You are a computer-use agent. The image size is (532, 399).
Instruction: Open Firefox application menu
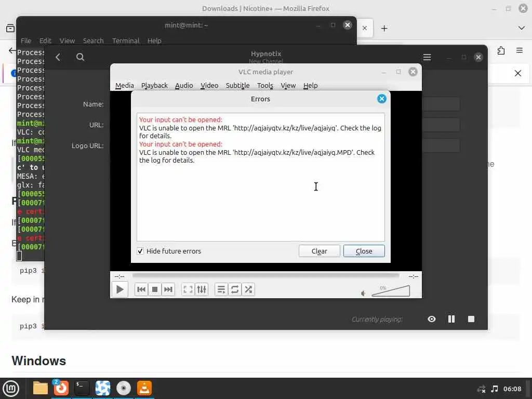(x=520, y=50)
